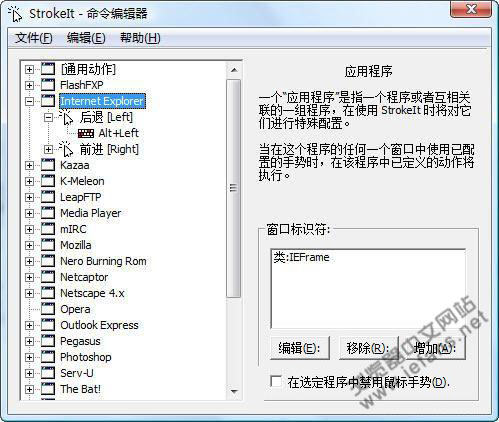The width and height of the screenshot is (499, 422).
Task: Select the 类:IEFrame identifier entry
Action: [302, 257]
